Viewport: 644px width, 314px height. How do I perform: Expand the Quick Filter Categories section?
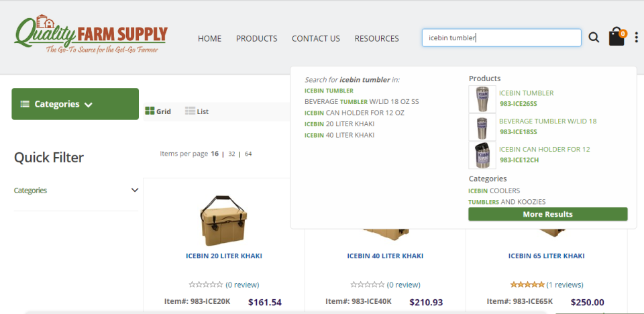[76, 191]
